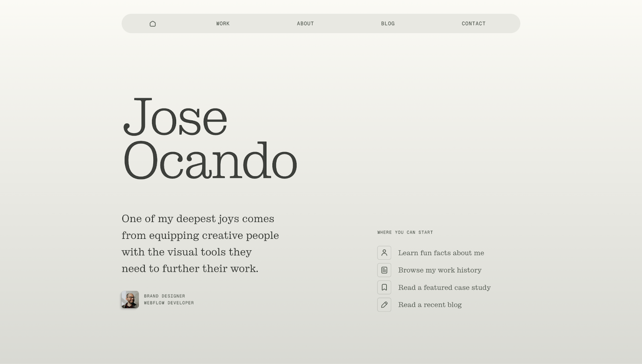Open the WORK menu item
Image resolution: width=642 pixels, height=364 pixels.
coord(222,24)
